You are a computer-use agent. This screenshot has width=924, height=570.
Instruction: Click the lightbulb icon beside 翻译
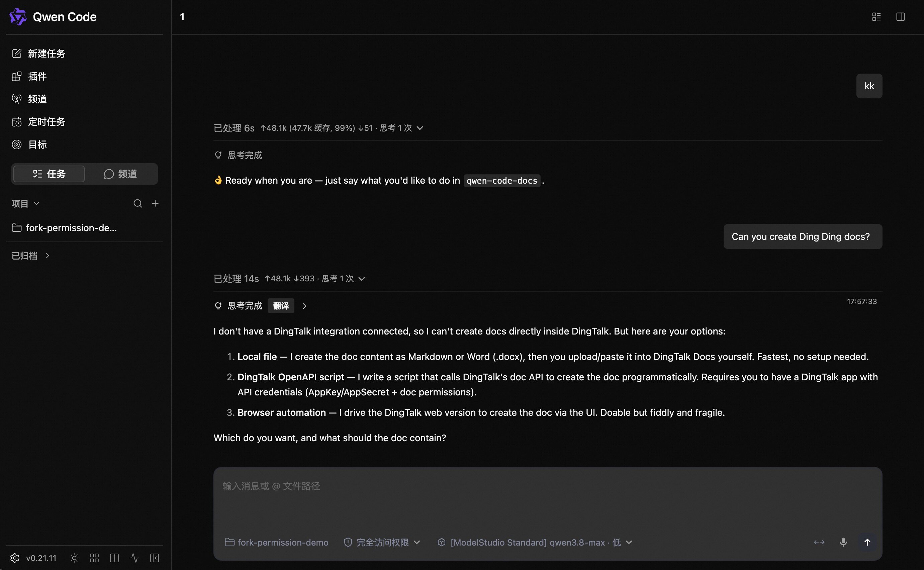(218, 306)
